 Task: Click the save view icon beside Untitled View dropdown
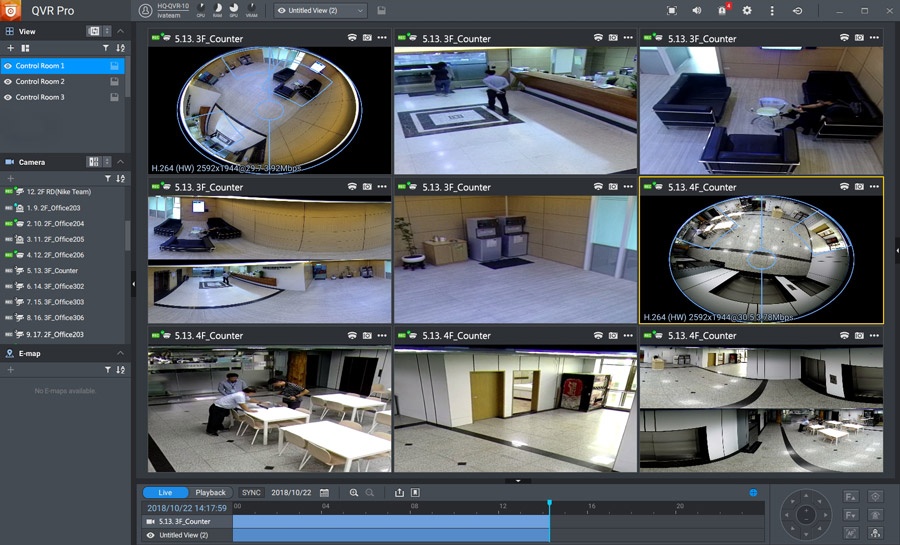382,11
